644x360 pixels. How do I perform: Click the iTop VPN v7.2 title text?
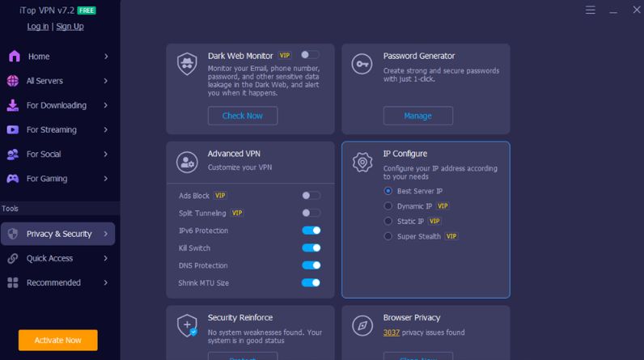47,11
